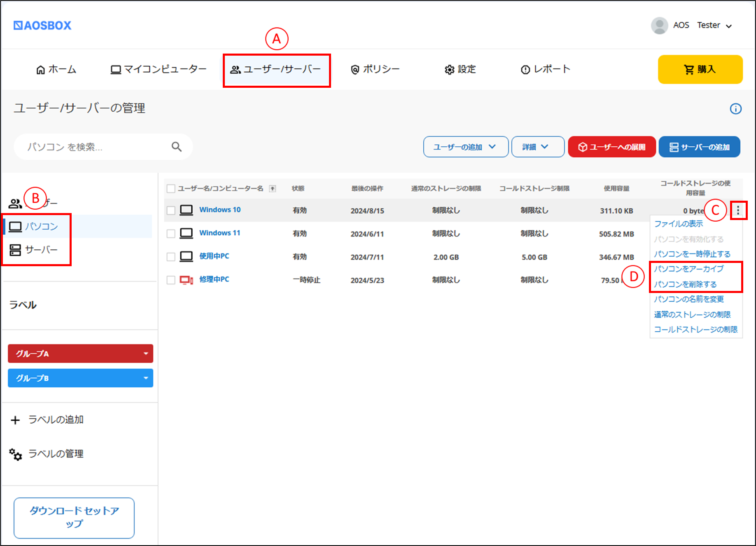This screenshot has width=756, height=546.
Task: Open the マイコンピューター tab
Action: point(159,69)
